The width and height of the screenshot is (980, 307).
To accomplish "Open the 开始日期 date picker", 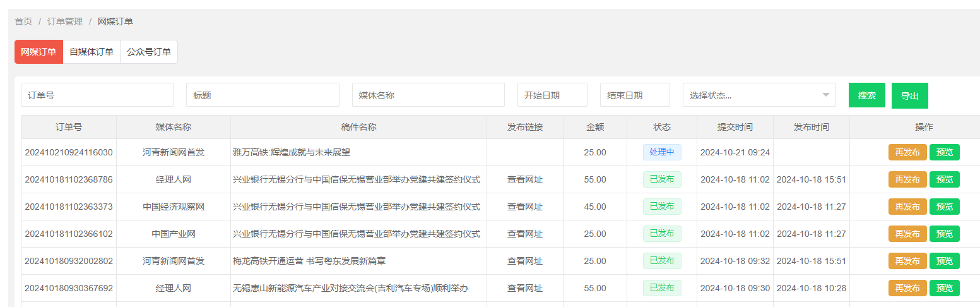I will 552,95.
